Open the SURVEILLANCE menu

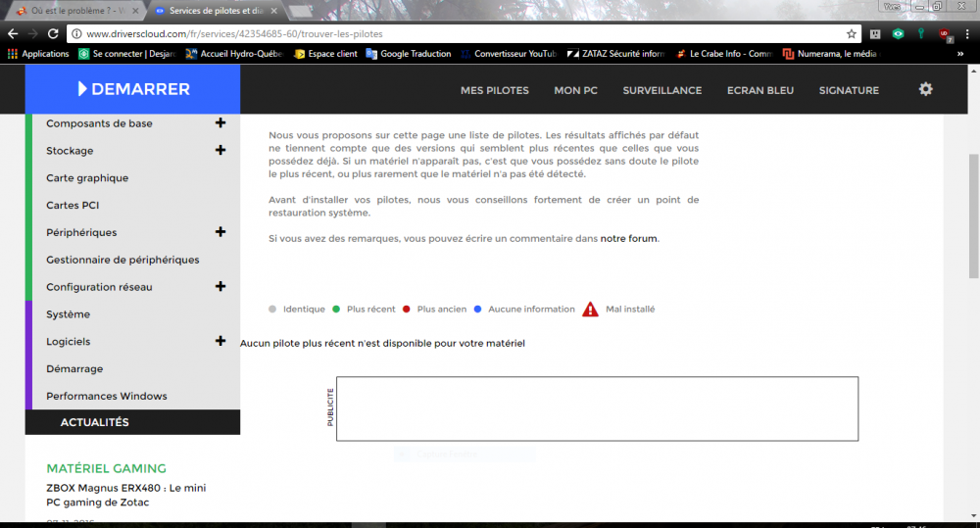(661, 90)
